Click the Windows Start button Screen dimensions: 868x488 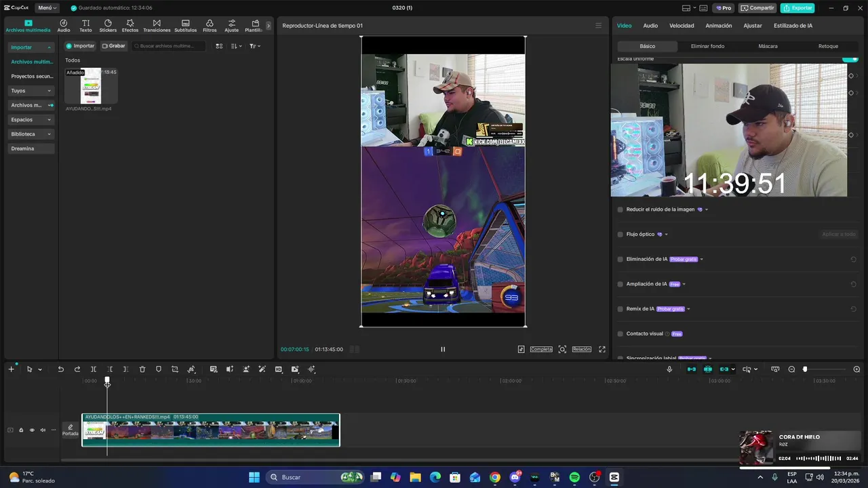point(254,477)
